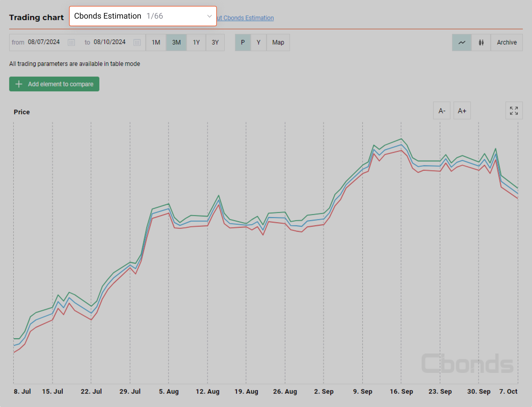Edit the 'from' date field 08/07/2024
The width and height of the screenshot is (532, 407).
click(44, 42)
